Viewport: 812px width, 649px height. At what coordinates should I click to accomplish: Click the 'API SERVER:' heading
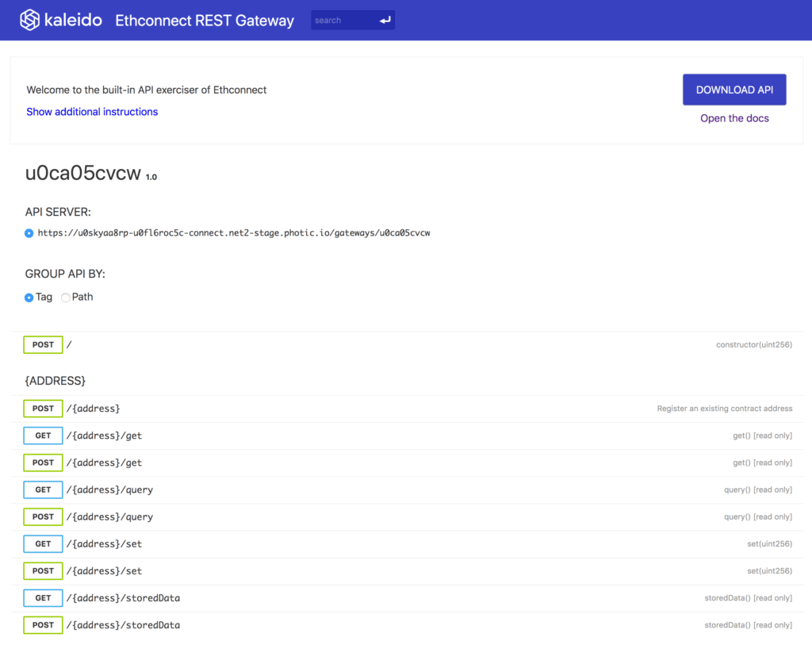tap(58, 212)
